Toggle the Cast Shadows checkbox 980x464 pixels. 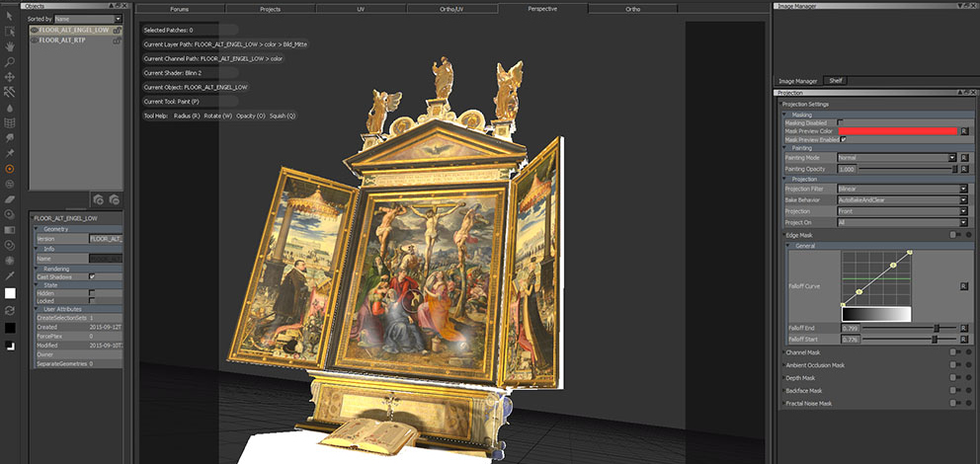point(92,276)
